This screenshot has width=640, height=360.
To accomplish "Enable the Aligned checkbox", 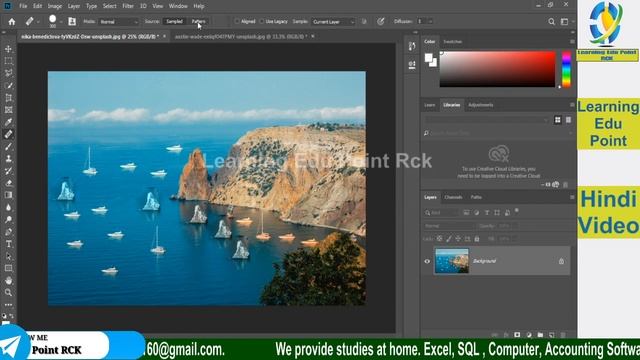I will coord(237,22).
